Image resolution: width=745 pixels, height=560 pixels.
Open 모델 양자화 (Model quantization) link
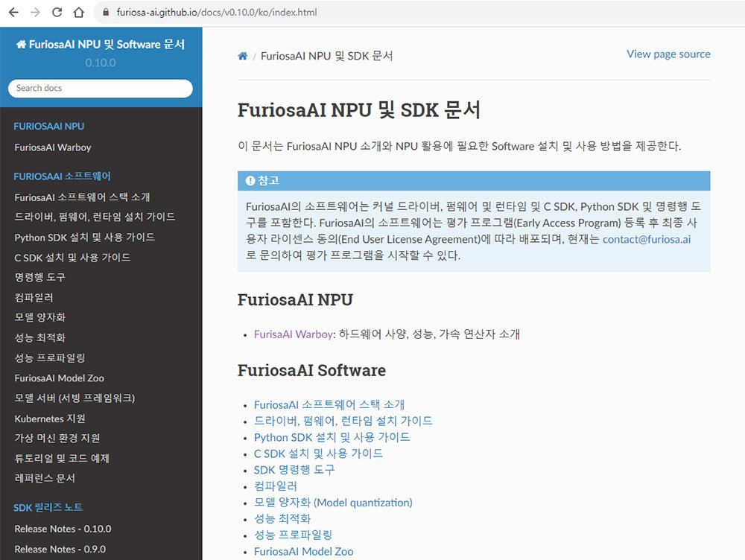pos(333,503)
